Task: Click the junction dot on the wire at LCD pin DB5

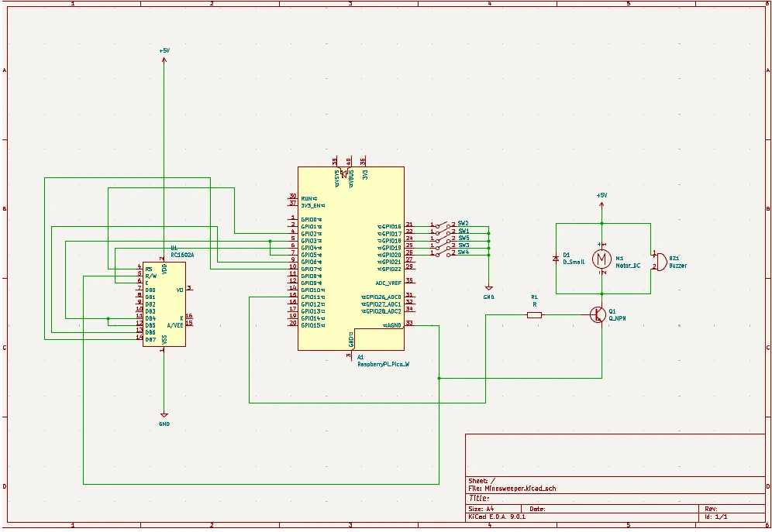Action: pyautogui.click(x=109, y=318)
